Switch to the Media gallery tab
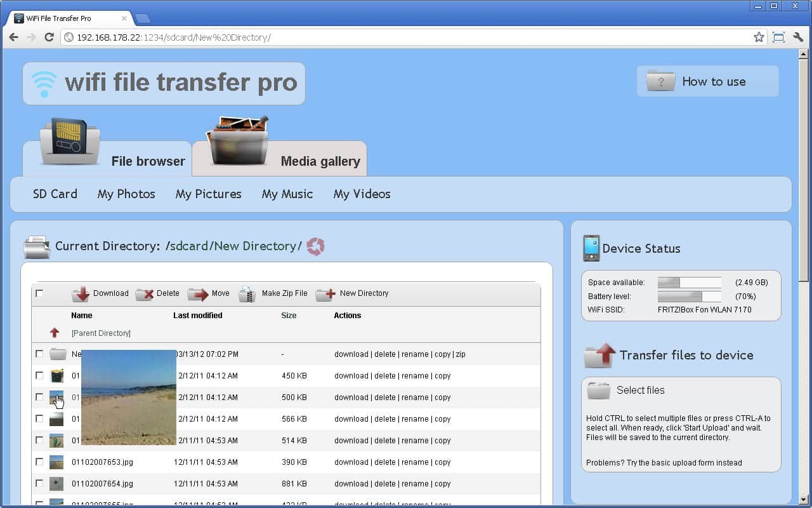This screenshot has width=812, height=508. [320, 161]
